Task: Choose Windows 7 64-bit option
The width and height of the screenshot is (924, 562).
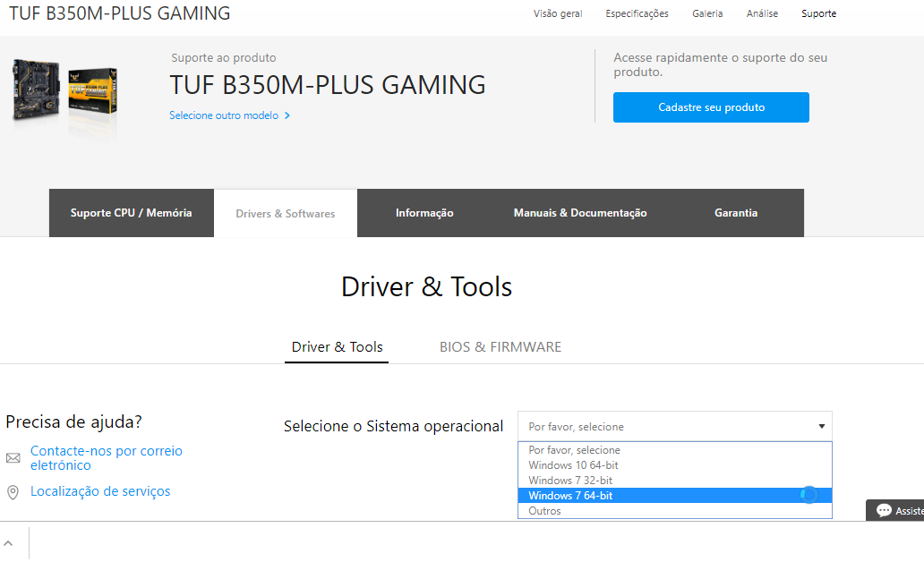Action: click(x=675, y=496)
